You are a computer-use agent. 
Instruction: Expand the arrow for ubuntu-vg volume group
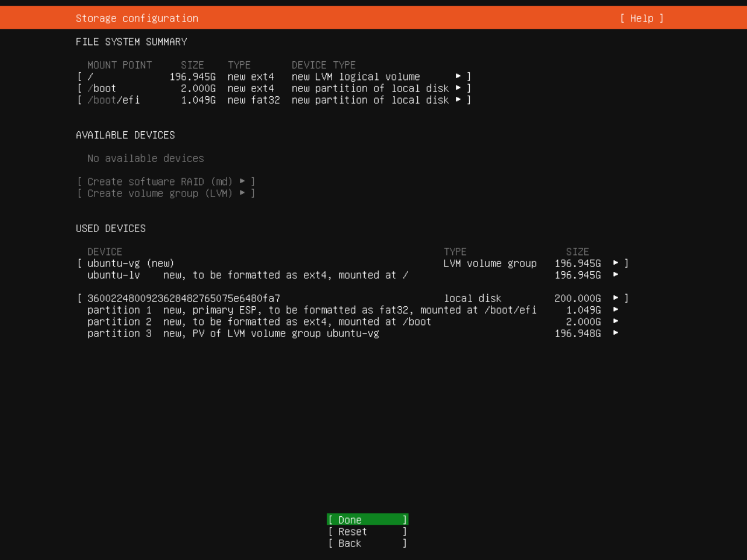[x=616, y=263]
